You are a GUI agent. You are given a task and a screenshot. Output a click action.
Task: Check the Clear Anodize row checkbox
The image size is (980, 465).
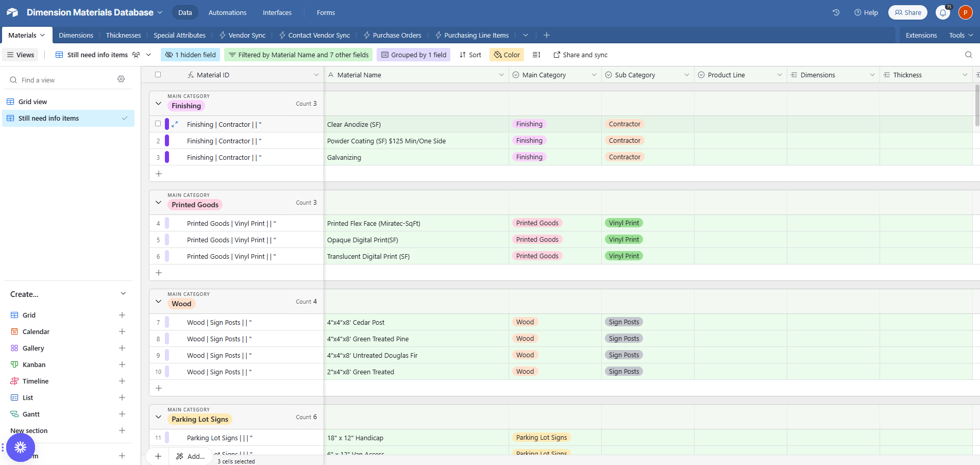point(158,124)
